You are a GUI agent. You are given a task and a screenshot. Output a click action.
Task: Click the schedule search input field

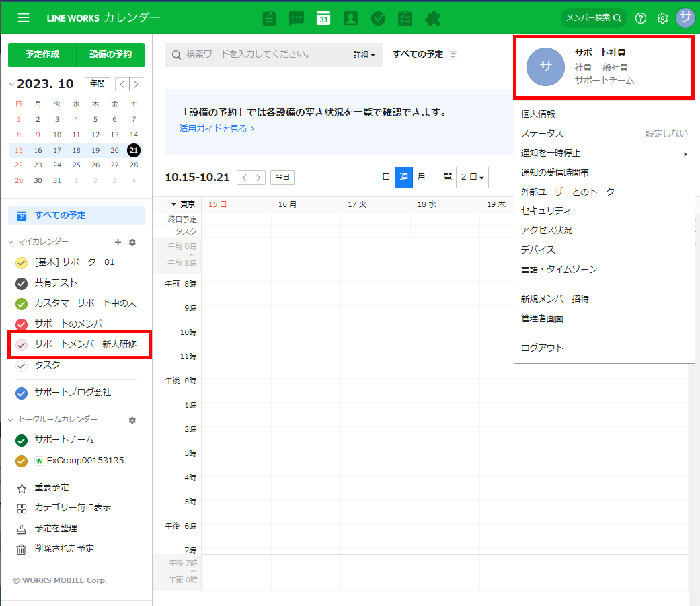tap(262, 55)
